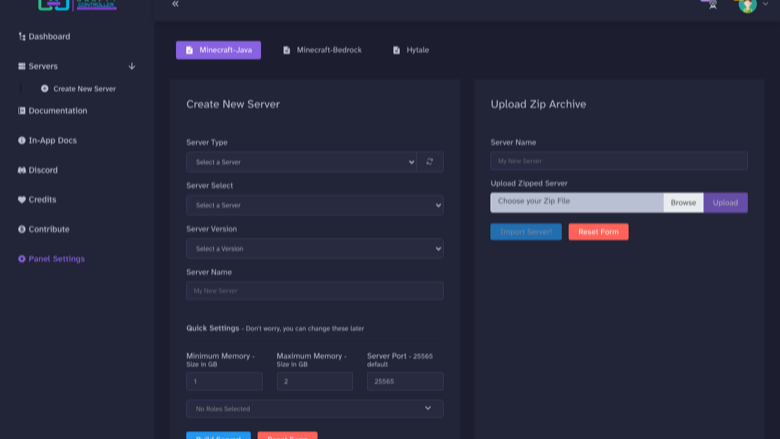This screenshot has height=439, width=780.
Task: Open Server Select dropdown
Action: [x=315, y=205]
